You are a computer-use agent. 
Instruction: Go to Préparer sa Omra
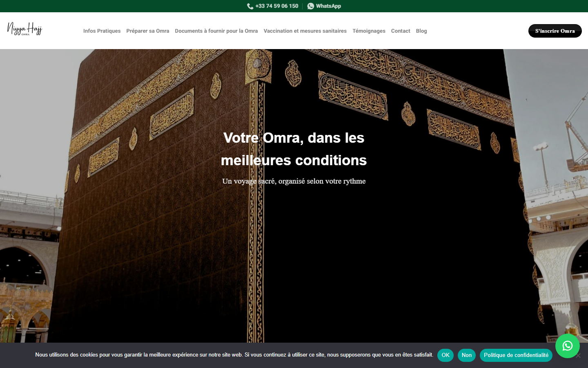148,31
